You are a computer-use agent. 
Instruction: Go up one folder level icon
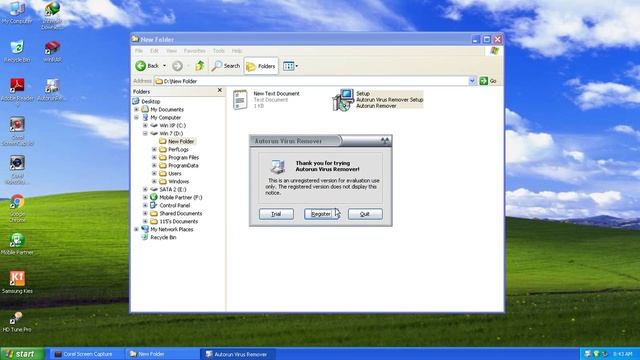[x=200, y=66]
